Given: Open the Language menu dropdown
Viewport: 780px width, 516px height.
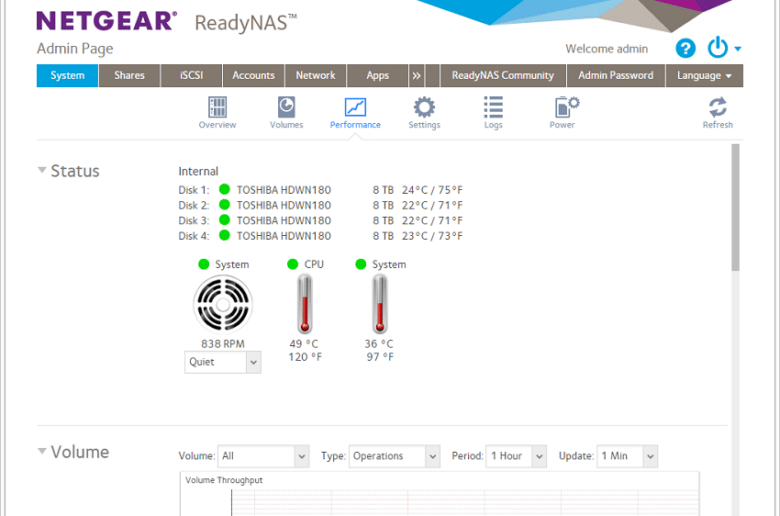Looking at the screenshot, I should click(704, 76).
